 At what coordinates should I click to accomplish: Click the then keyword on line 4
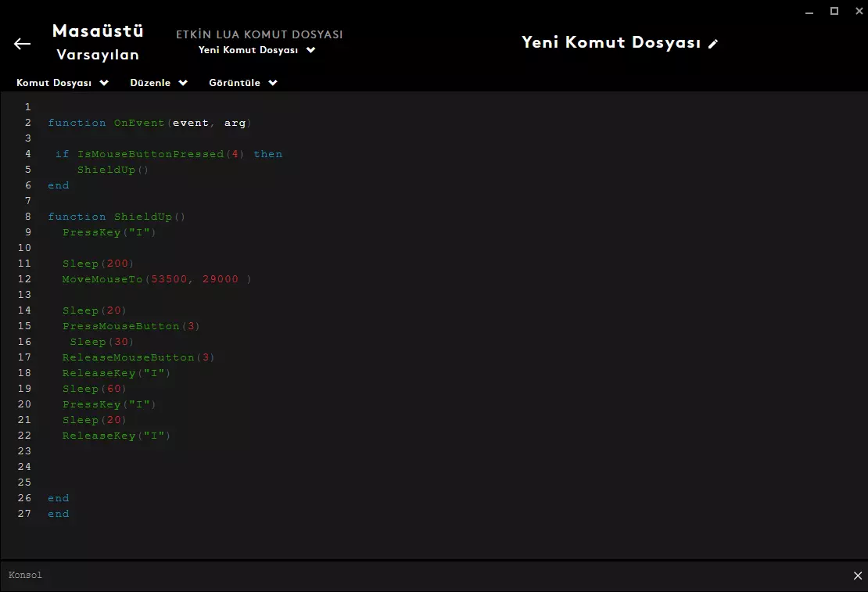(268, 154)
